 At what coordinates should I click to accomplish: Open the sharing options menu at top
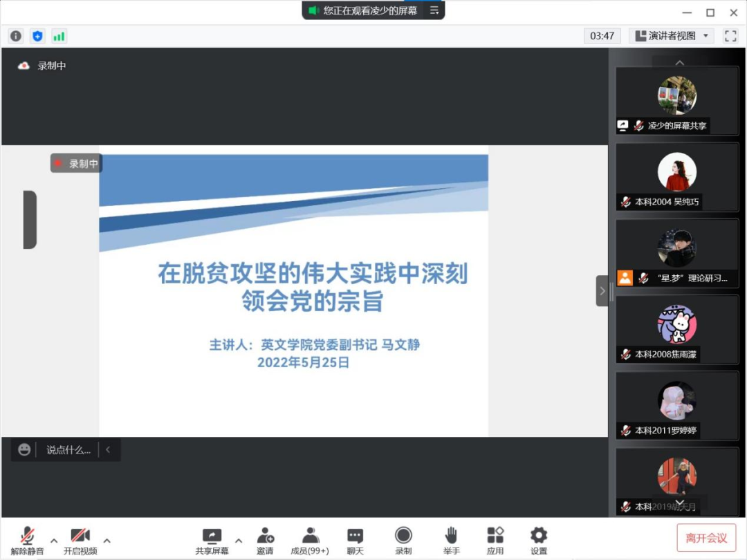pos(434,10)
